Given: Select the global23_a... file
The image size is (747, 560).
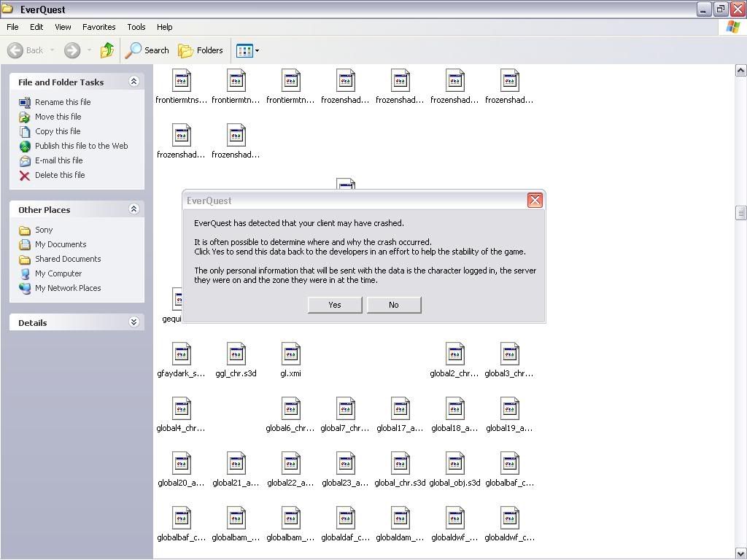Looking at the screenshot, I should 345,470.
